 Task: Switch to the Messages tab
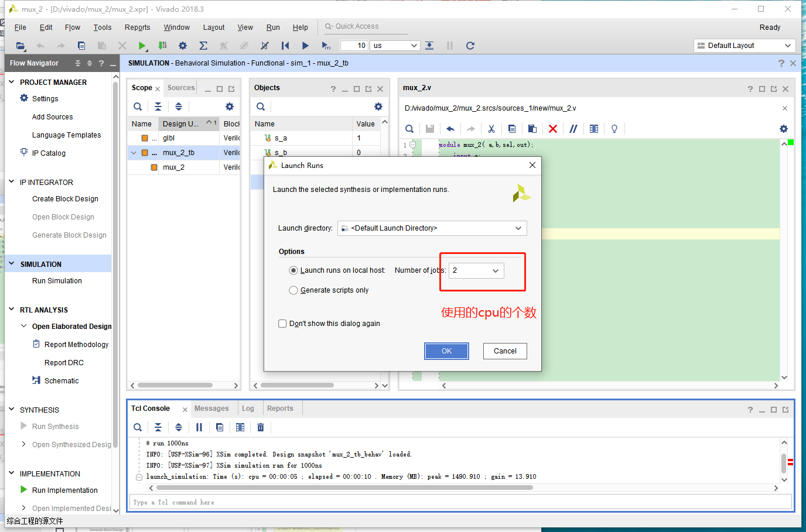(x=211, y=409)
